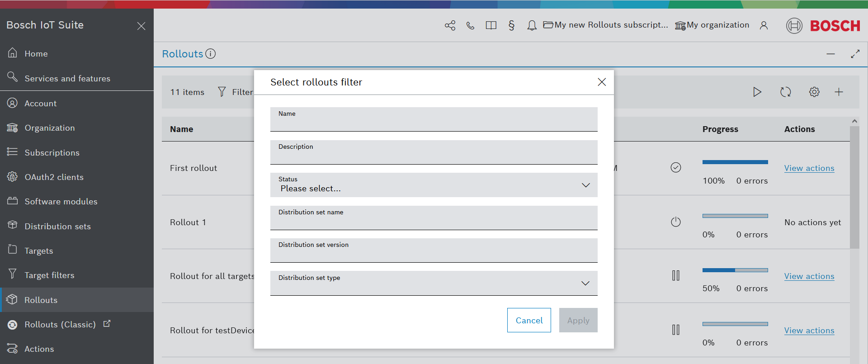The height and width of the screenshot is (364, 868).
Task: Click the user profile icon
Action: coord(764,25)
